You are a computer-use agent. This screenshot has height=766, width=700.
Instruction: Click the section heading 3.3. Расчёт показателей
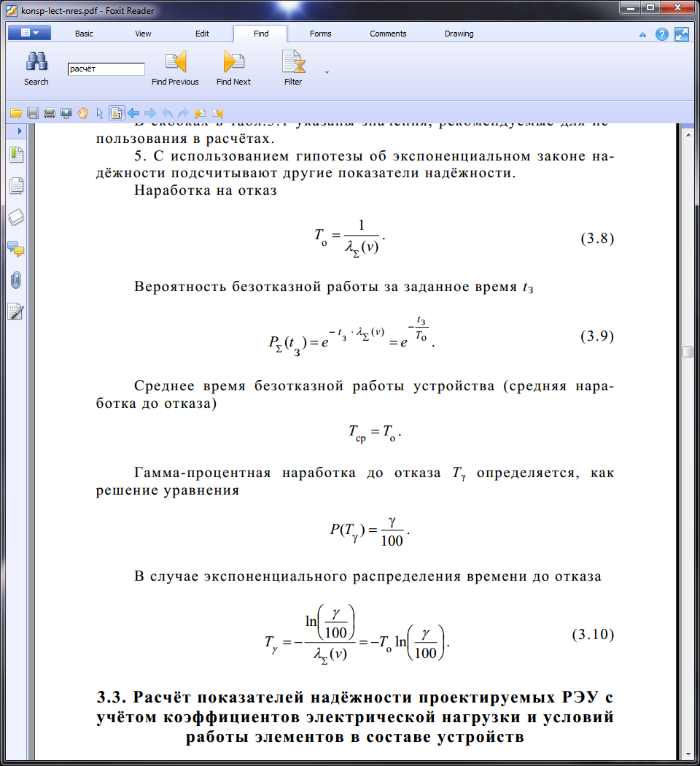point(355,716)
